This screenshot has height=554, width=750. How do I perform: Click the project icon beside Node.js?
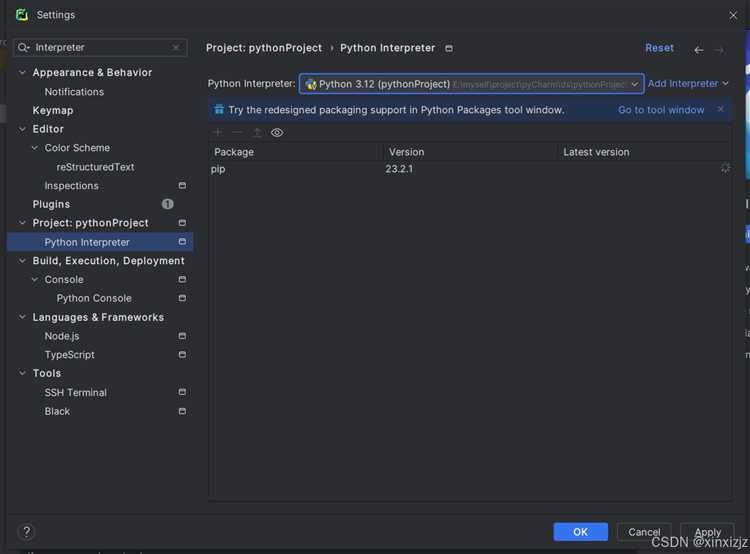point(182,336)
